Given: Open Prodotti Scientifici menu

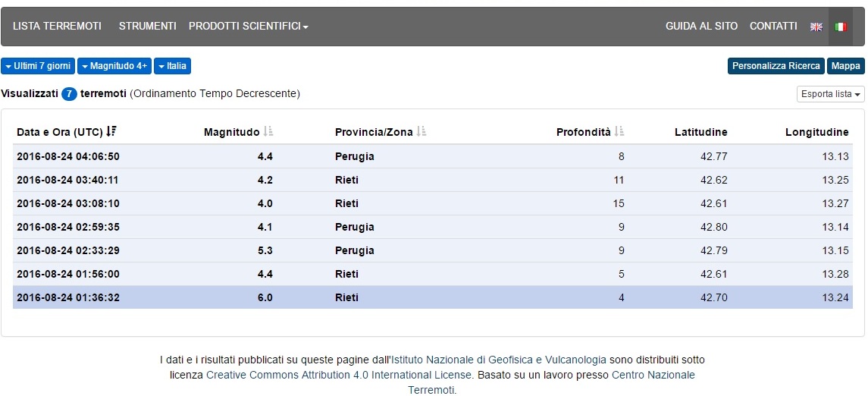Looking at the screenshot, I should (x=248, y=26).
